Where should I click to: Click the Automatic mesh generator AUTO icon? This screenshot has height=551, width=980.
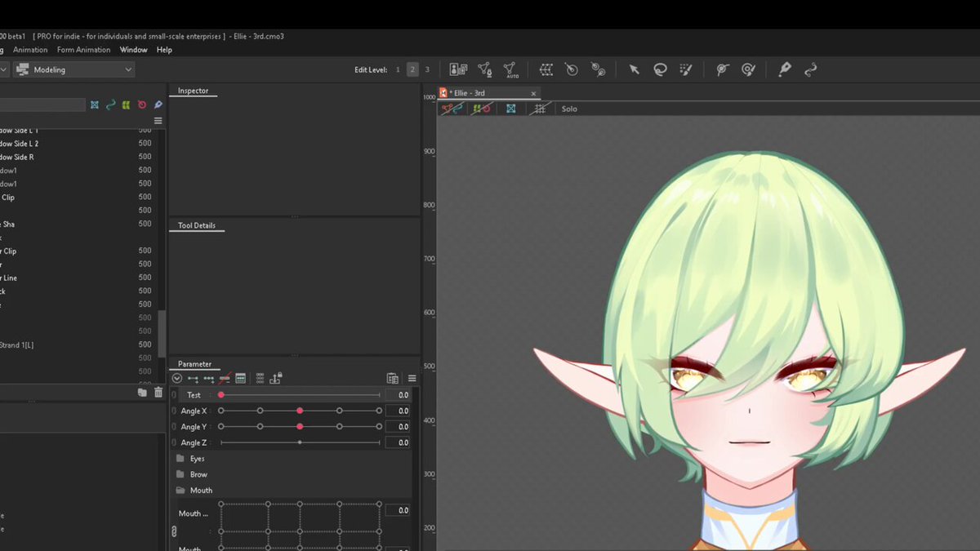pos(510,70)
